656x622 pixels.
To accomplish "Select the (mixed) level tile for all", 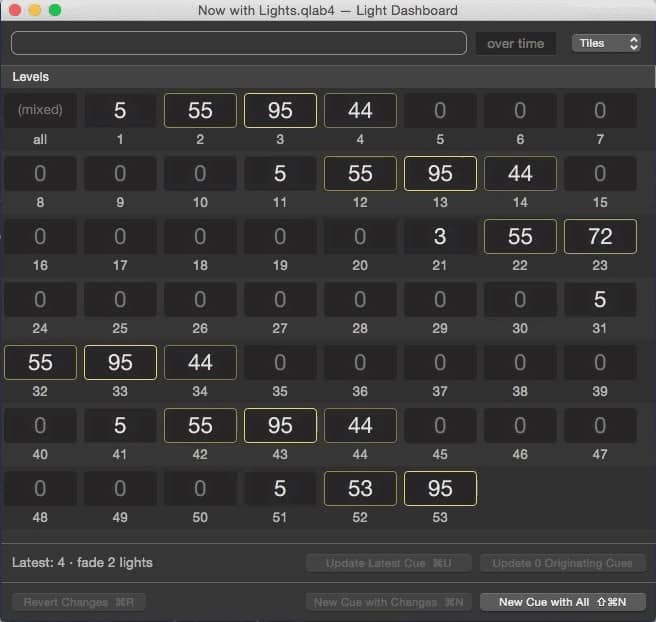I will click(x=40, y=110).
